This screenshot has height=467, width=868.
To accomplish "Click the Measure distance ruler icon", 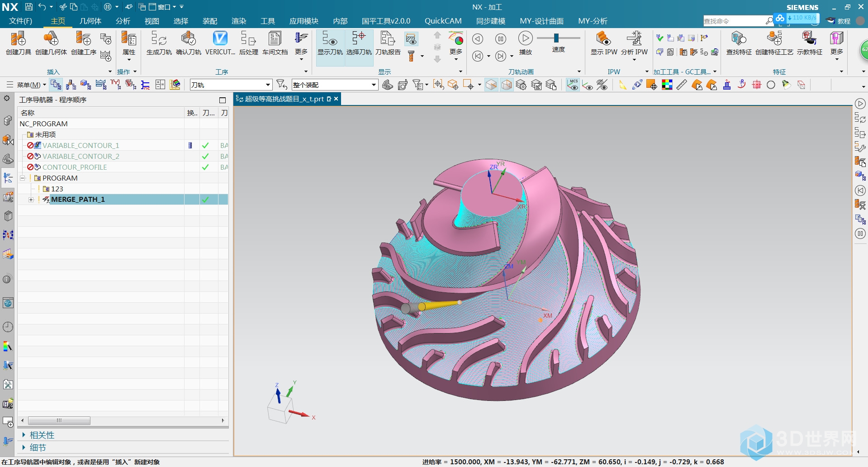I will [x=682, y=85].
